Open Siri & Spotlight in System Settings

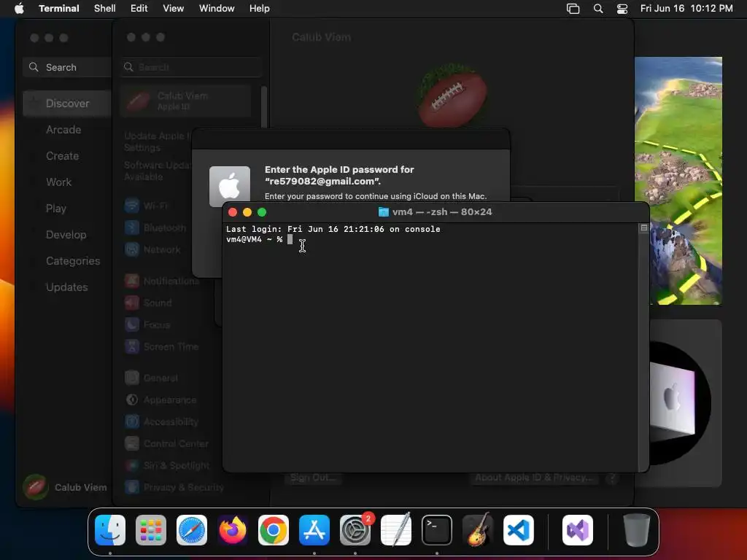[x=167, y=466]
